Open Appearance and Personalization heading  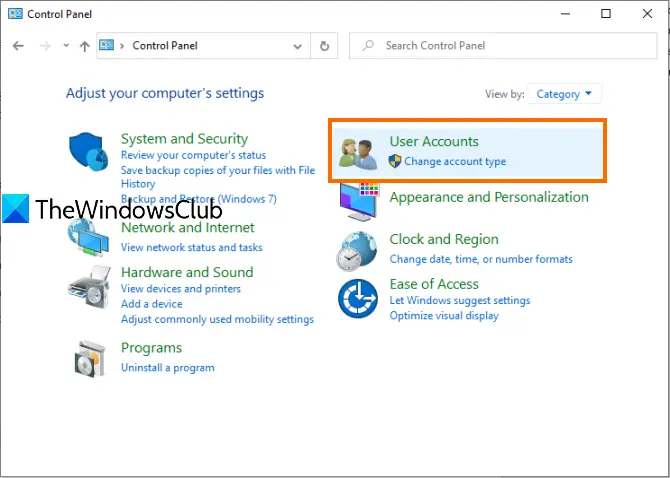[489, 197]
